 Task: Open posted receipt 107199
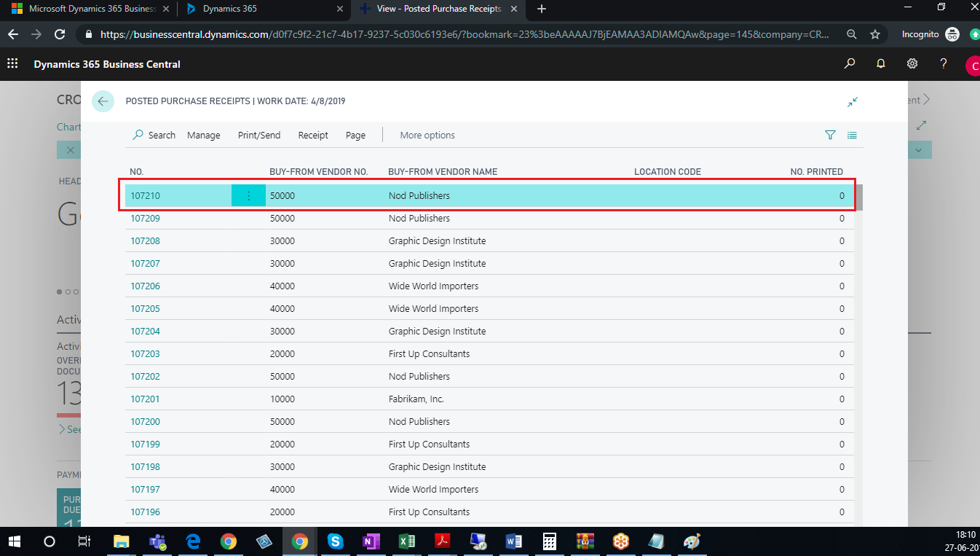[x=145, y=445]
